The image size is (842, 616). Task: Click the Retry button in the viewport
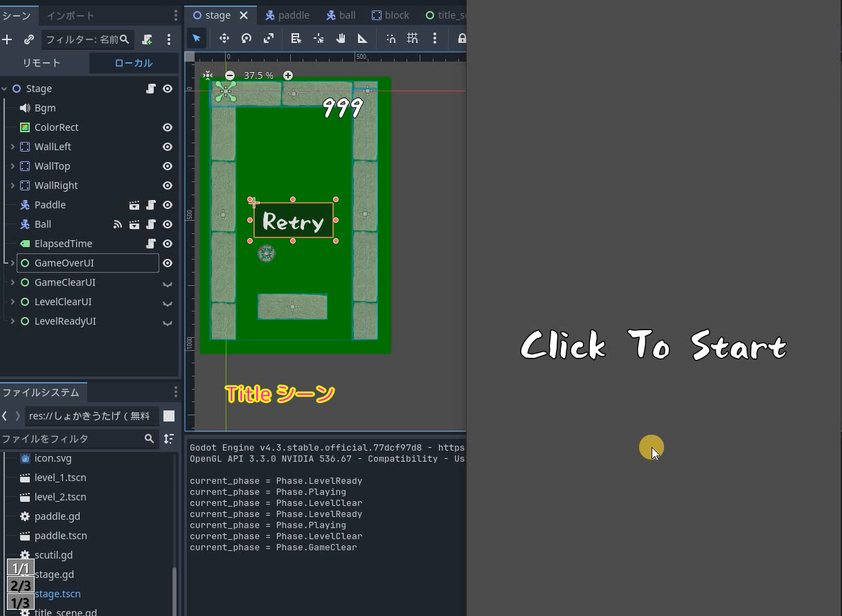(x=294, y=221)
